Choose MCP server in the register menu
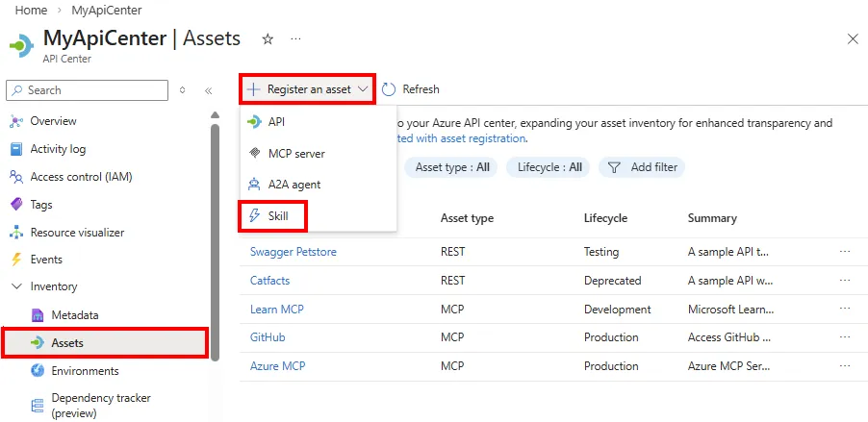Viewport: 868px width, 422px height. (x=296, y=153)
